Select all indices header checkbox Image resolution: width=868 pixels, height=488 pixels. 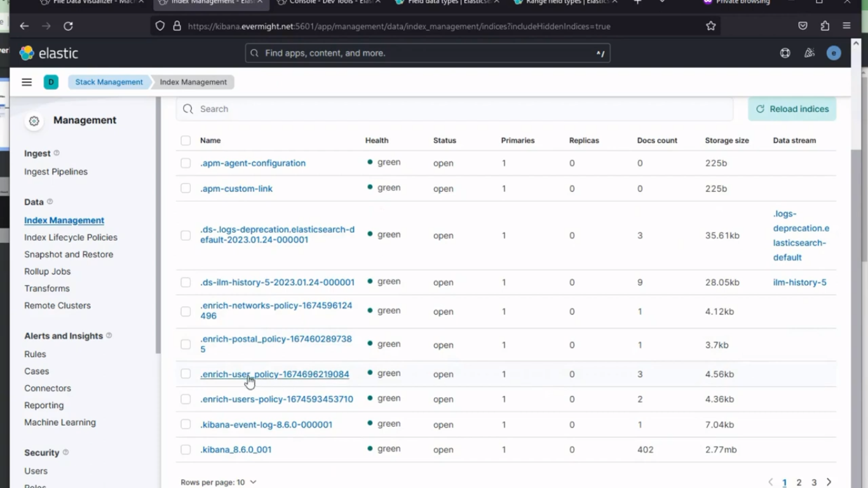tap(186, 140)
